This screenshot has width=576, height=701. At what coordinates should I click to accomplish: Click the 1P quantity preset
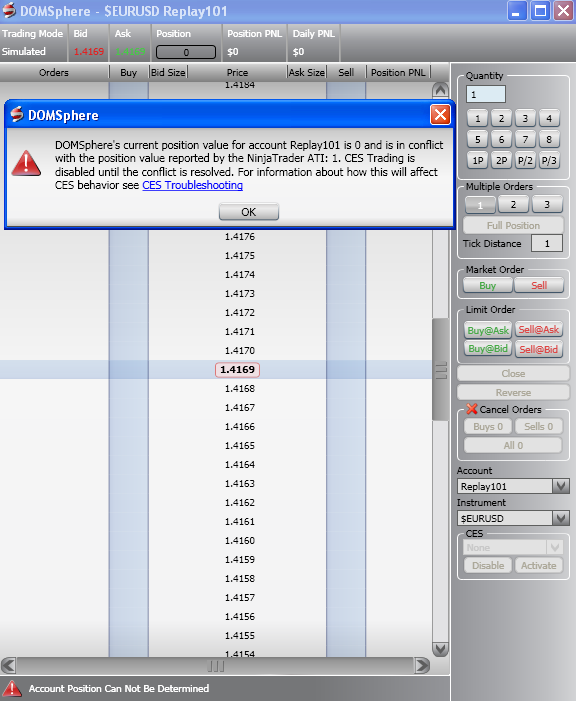478,160
